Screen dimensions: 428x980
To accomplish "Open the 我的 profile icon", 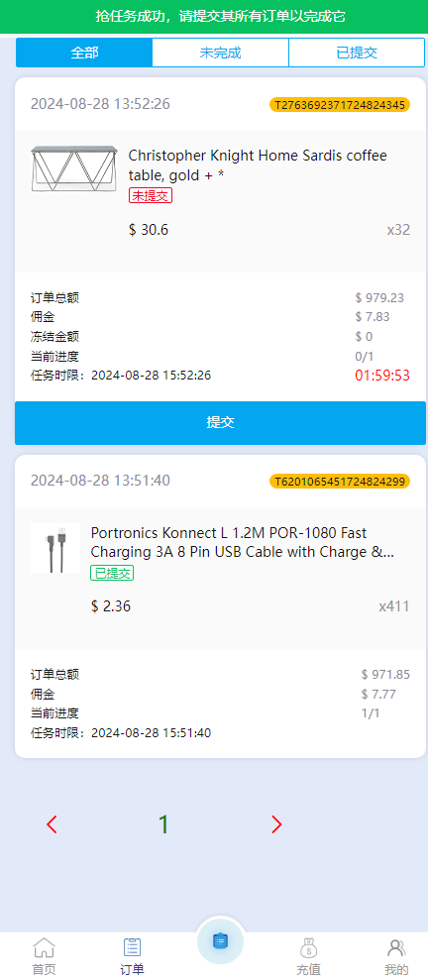I will pos(396,948).
